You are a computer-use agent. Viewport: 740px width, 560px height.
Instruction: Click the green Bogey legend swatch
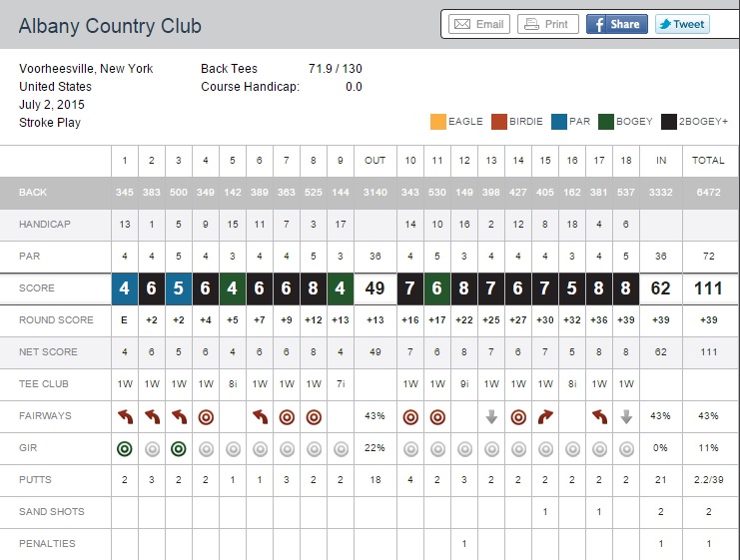(x=607, y=122)
